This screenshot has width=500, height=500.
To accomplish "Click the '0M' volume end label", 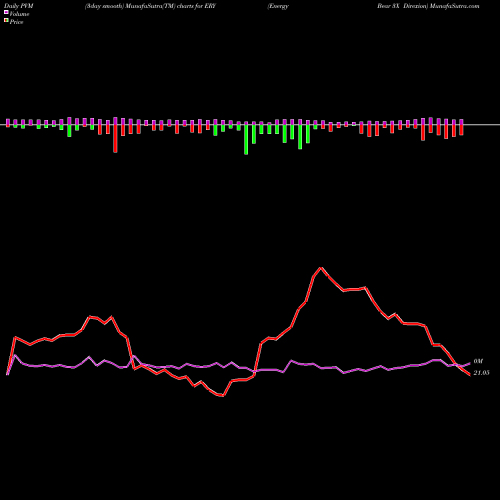I will tap(478, 361).
